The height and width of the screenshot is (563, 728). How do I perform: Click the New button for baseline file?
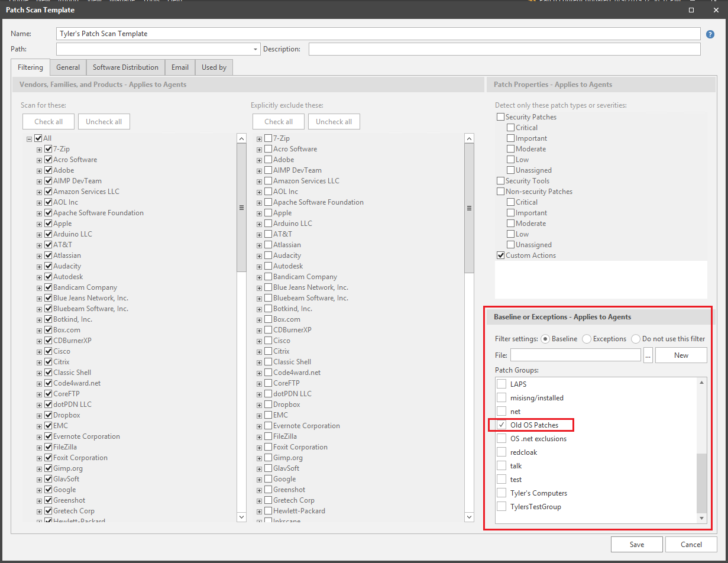click(x=681, y=355)
